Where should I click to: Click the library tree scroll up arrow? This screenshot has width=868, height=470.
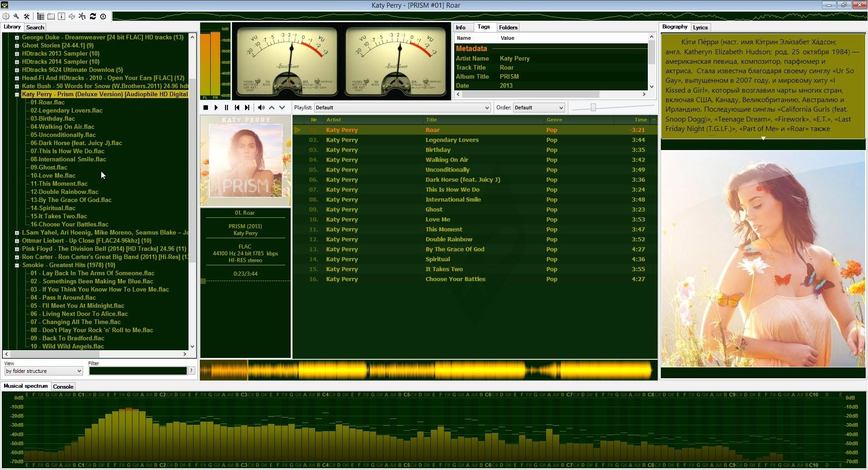pyautogui.click(x=193, y=37)
